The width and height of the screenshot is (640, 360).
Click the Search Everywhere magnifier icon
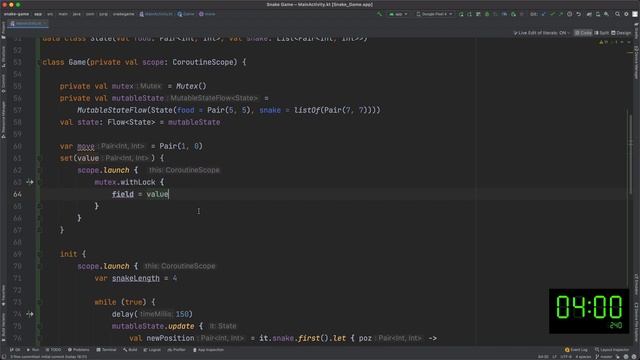pos(618,14)
